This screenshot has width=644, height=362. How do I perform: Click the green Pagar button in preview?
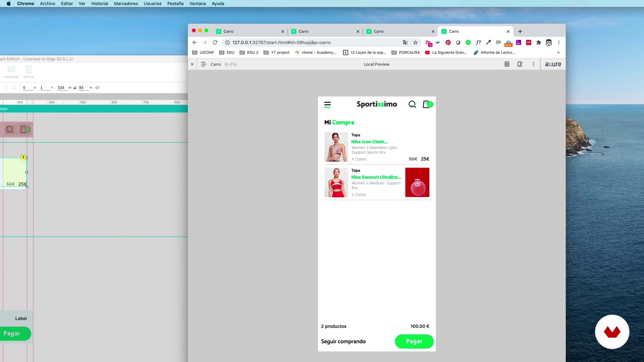click(414, 341)
